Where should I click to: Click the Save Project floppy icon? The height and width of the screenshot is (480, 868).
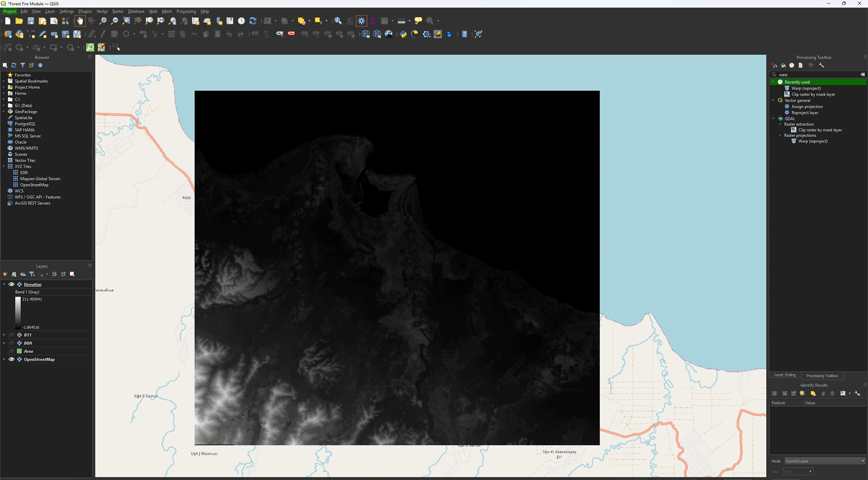pos(31,21)
